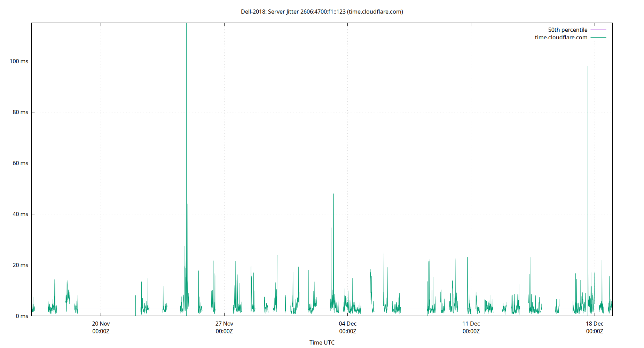Click the Time UTC axis label

(322, 342)
